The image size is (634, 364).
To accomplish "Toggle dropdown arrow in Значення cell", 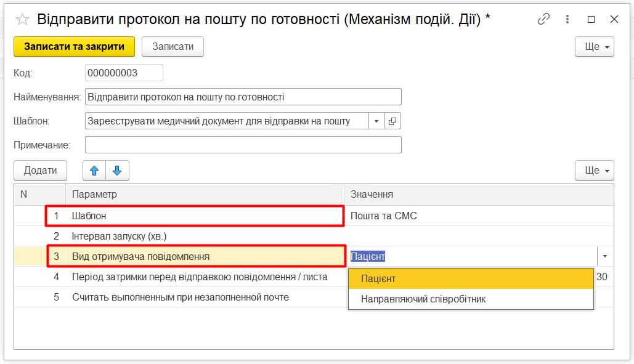I will pos(605,256).
